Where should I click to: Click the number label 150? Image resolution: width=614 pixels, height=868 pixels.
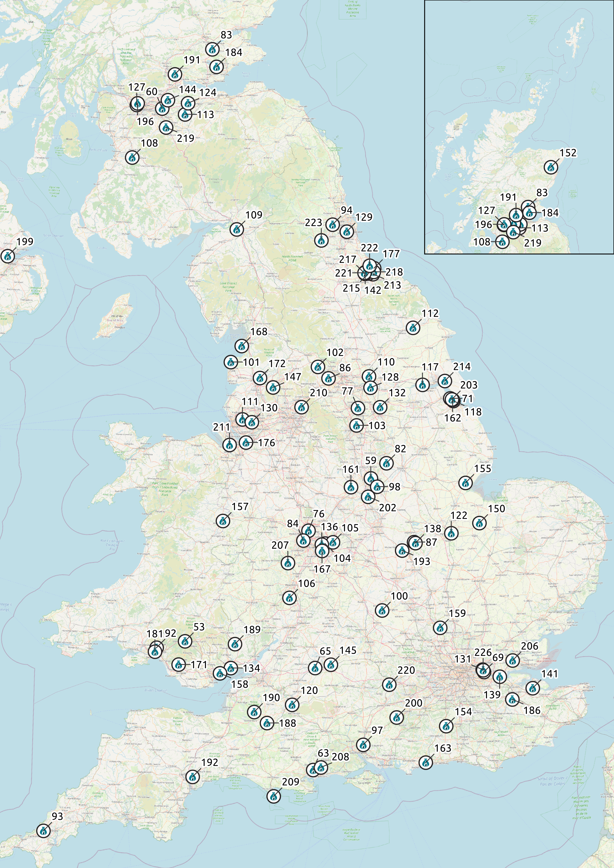tap(496, 509)
